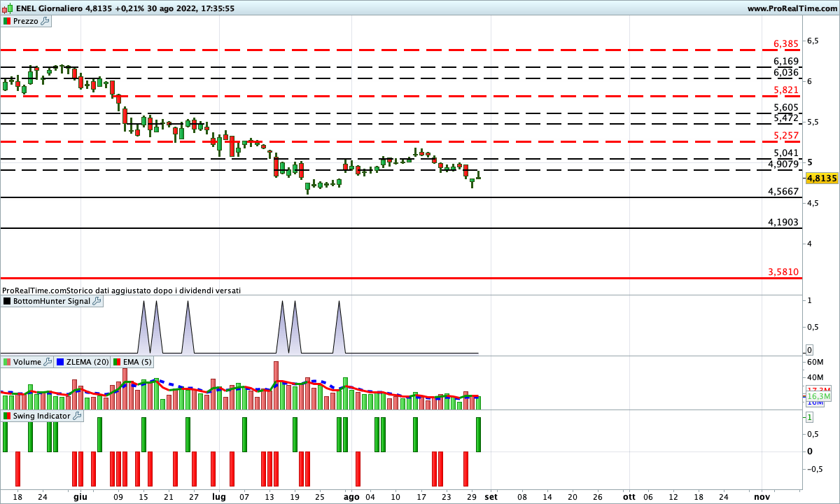Open Swing Indicator wrench settings

tap(77, 416)
